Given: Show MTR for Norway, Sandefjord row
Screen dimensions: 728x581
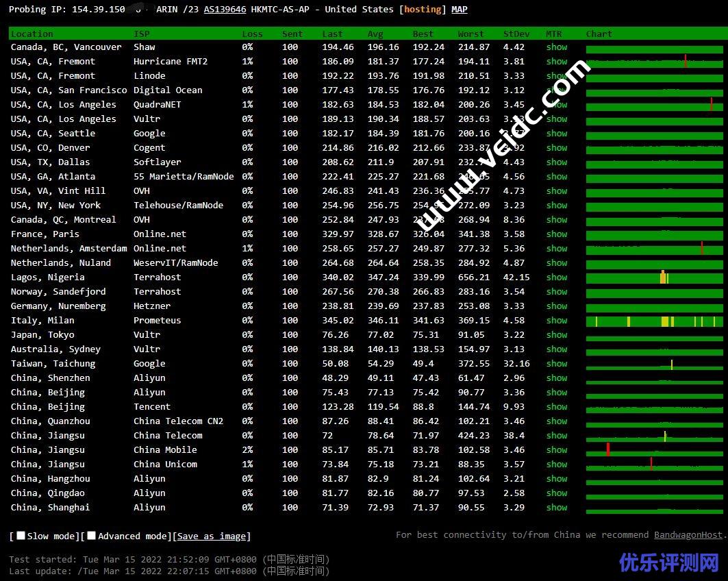Looking at the screenshot, I should (x=557, y=292).
